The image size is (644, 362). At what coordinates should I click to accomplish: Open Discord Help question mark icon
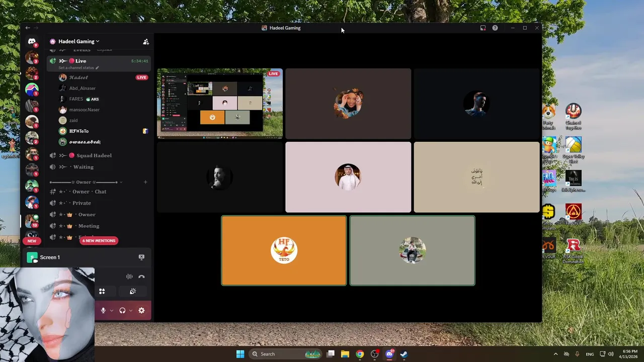click(495, 28)
